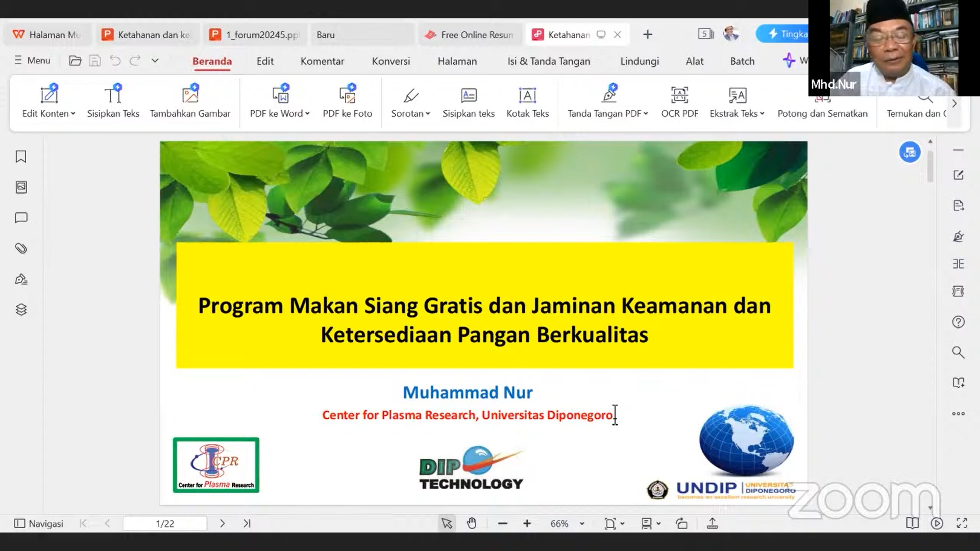Go to the next page arrow
Viewport: 980px width, 551px height.
pos(222,523)
